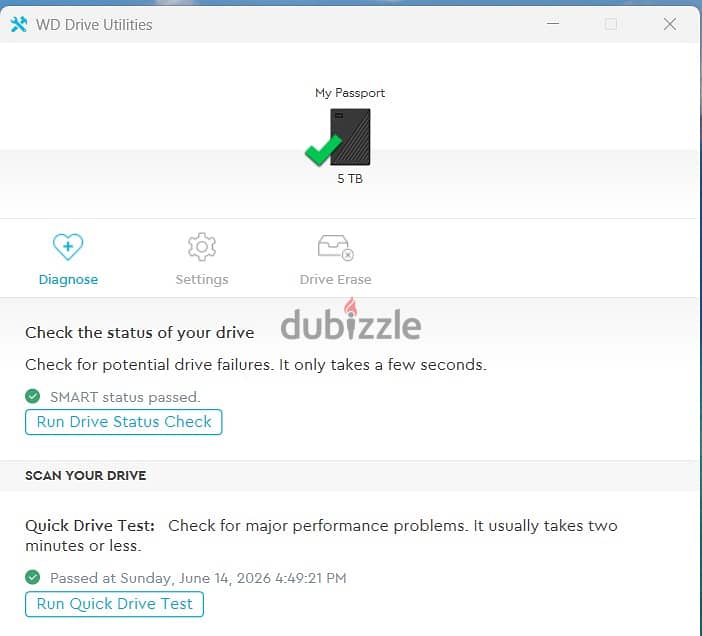Click the '5 TB' capacity label

(350, 179)
